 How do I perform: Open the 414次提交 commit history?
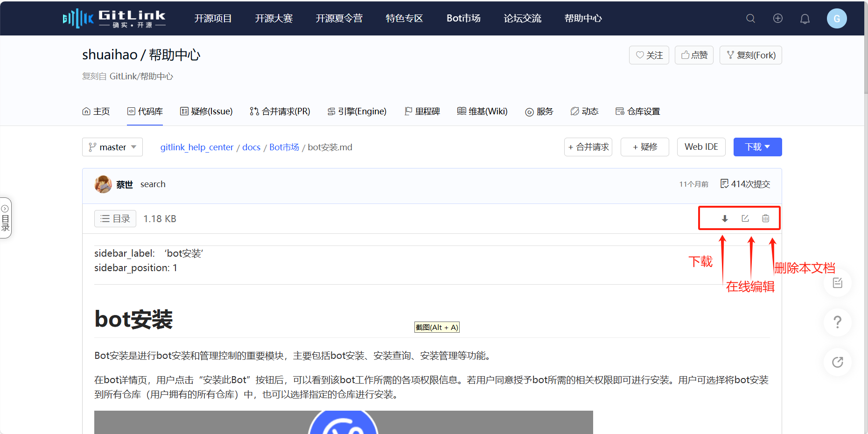(x=745, y=184)
